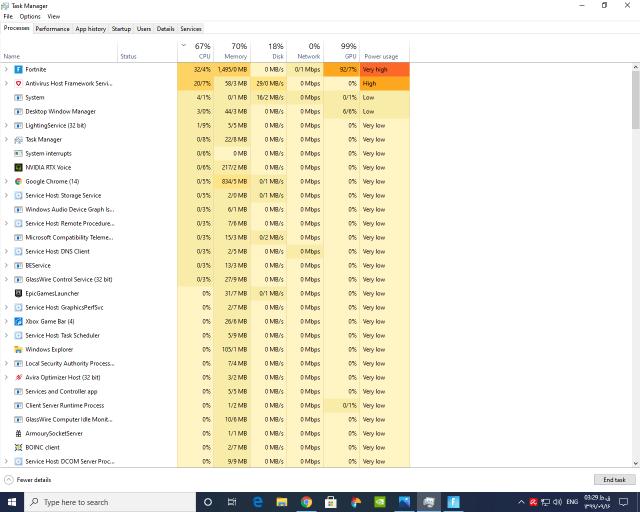Switch to the Users tab
Screen dimensions: 640x512
coord(144,29)
